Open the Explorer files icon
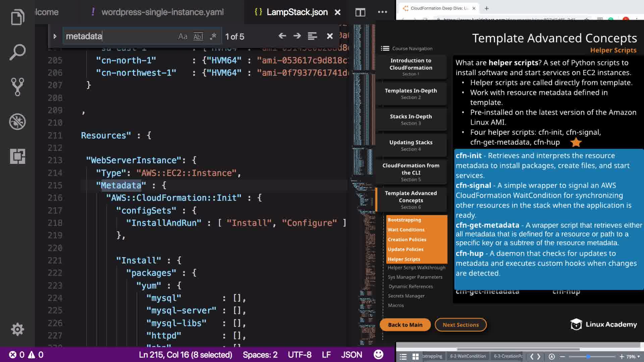This screenshot has width=644, height=362. [17, 17]
